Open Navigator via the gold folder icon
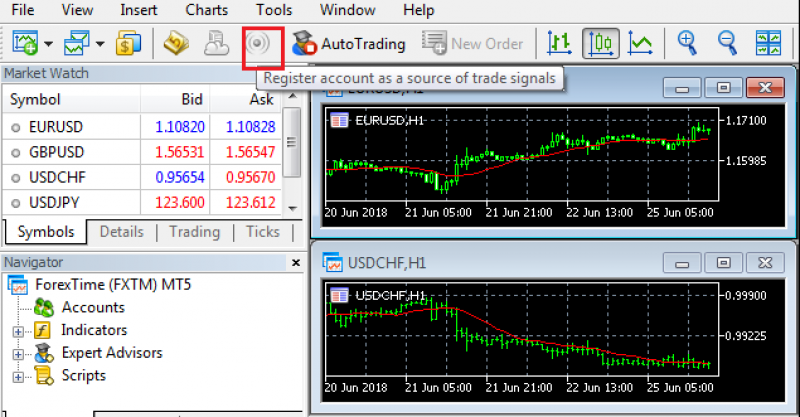This screenshot has width=800, height=417. tap(176, 43)
